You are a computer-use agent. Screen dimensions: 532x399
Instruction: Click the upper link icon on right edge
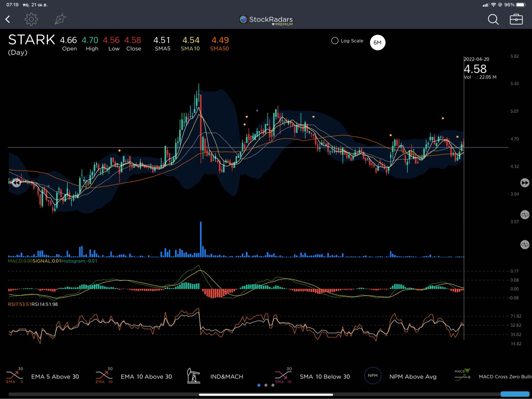[525, 215]
